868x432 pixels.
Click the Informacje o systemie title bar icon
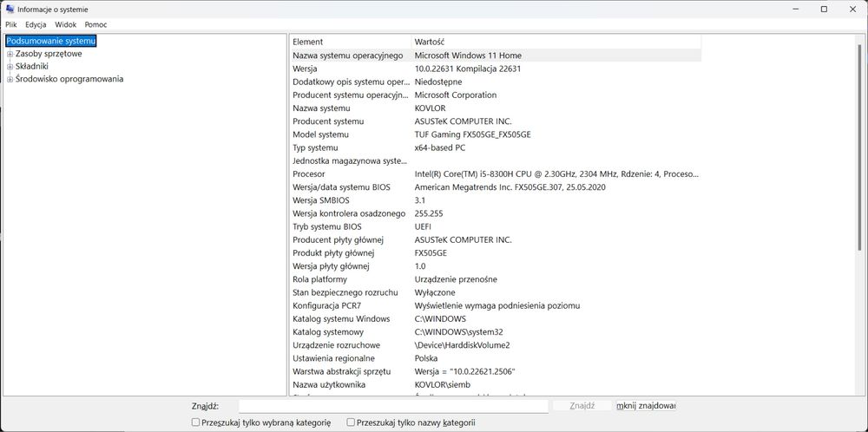10,9
